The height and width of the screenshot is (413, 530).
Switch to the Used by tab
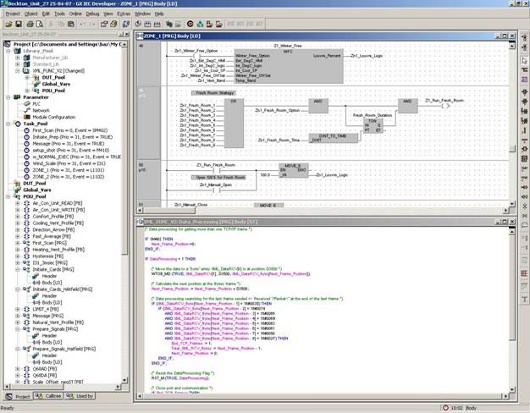pyautogui.click(x=80, y=396)
